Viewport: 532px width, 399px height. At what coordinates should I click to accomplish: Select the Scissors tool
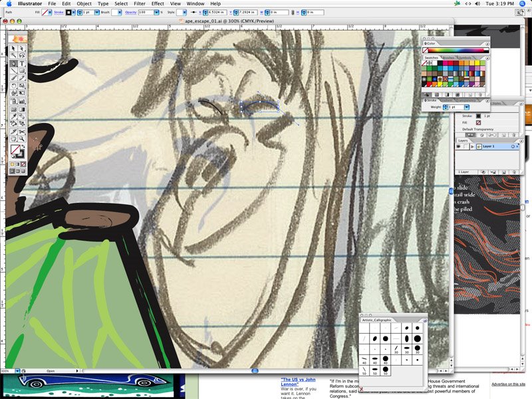(x=22, y=131)
